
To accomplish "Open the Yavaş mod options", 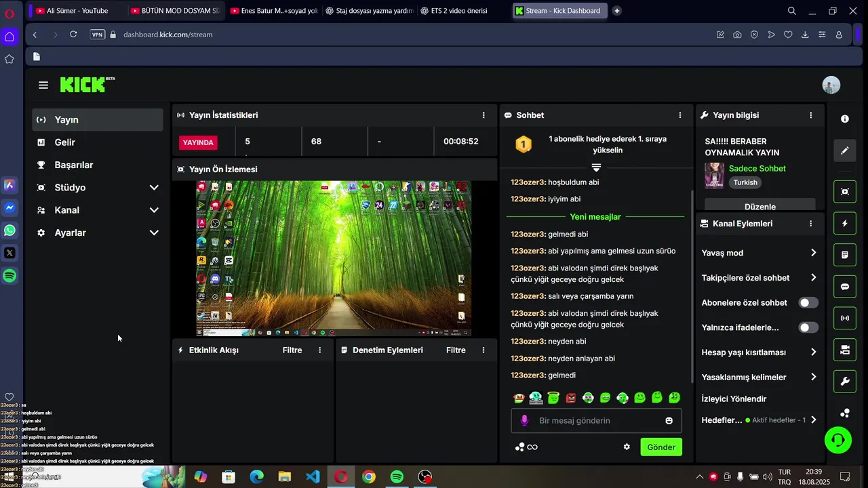I will pos(759,253).
